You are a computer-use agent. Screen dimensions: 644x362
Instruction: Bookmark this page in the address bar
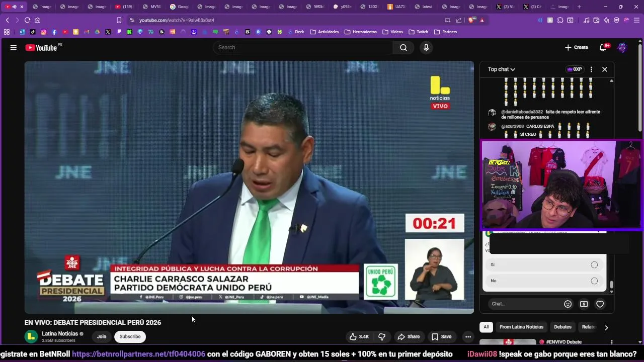coord(119,20)
